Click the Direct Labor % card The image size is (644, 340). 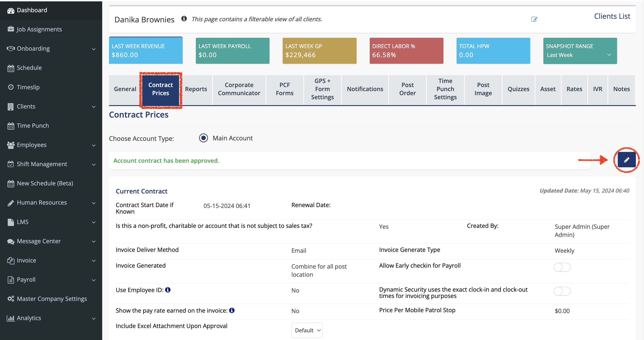[x=407, y=51]
